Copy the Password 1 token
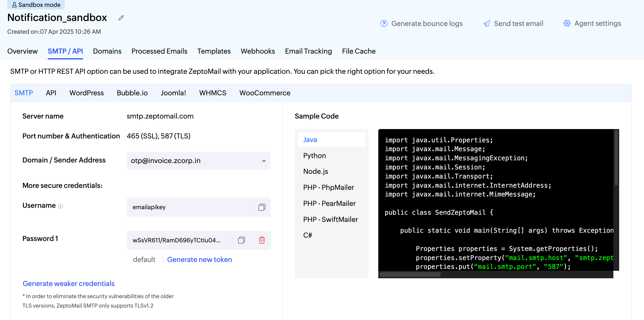 coord(241,240)
